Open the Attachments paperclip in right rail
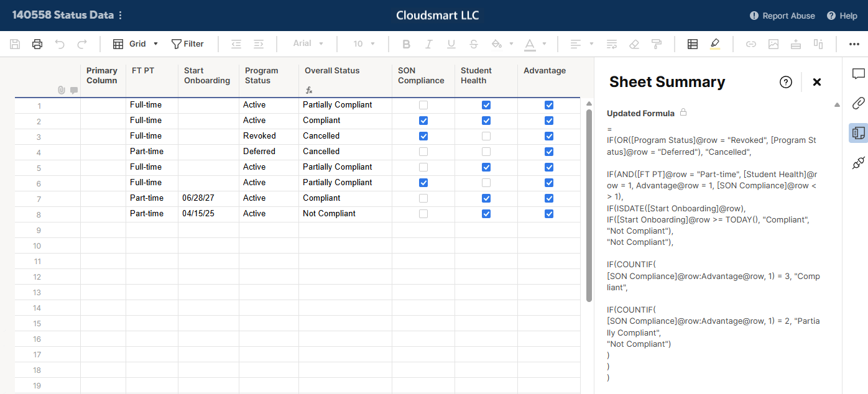This screenshot has width=868, height=394. coord(859,103)
